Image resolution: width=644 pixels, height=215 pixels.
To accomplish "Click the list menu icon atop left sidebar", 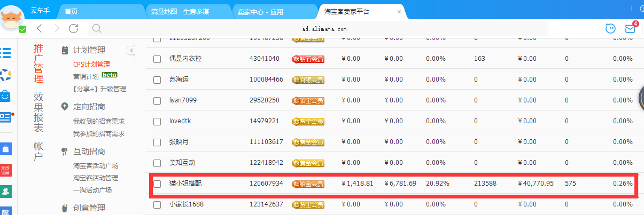I will pyautogui.click(x=6, y=52).
